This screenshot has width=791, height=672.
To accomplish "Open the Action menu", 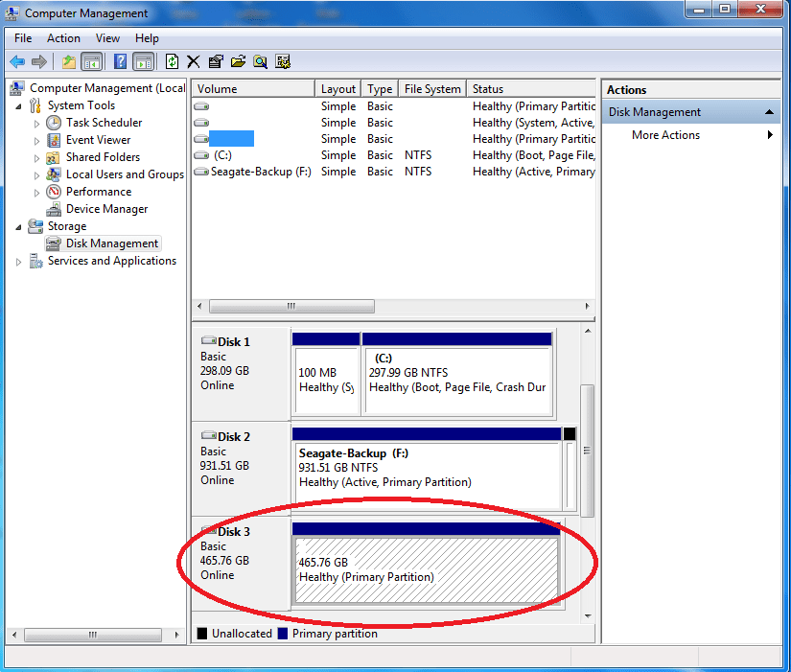I will coord(63,38).
